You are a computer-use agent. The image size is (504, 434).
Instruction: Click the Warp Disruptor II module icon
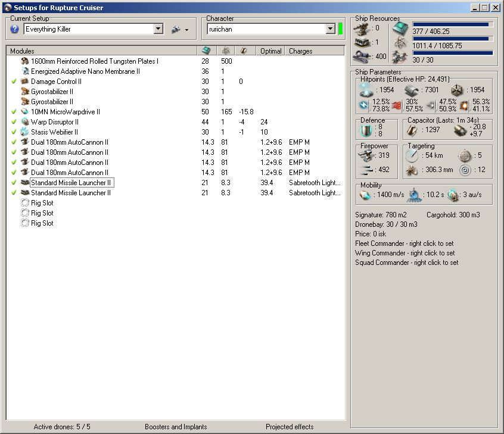[24, 122]
